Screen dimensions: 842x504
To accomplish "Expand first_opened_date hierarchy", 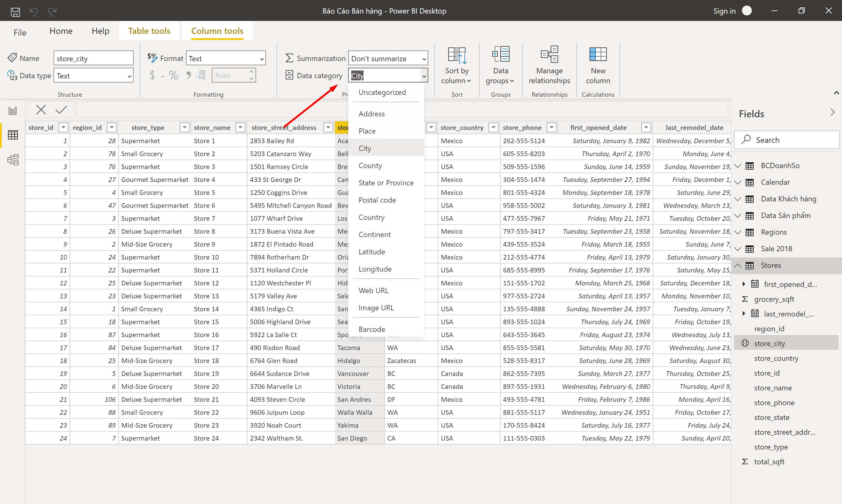I will tap(743, 284).
